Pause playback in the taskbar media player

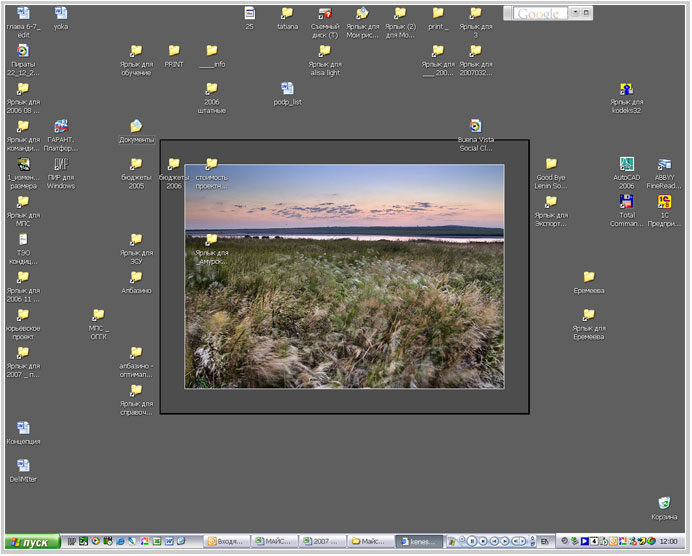click(472, 541)
